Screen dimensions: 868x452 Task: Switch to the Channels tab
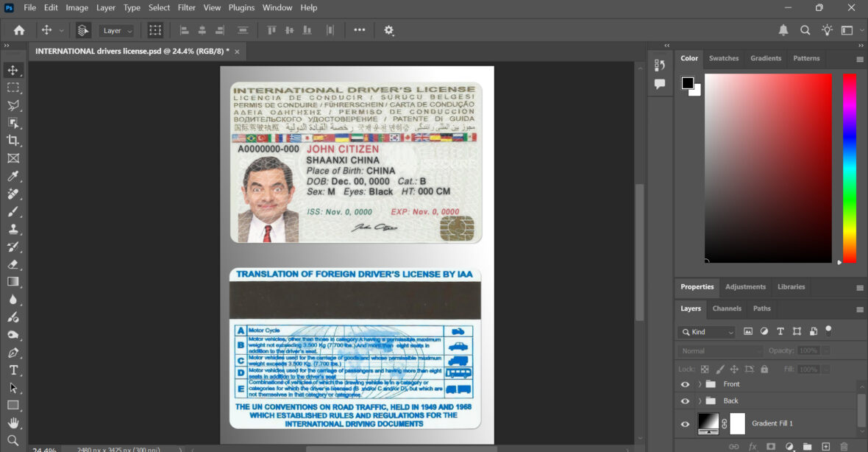pyautogui.click(x=727, y=308)
